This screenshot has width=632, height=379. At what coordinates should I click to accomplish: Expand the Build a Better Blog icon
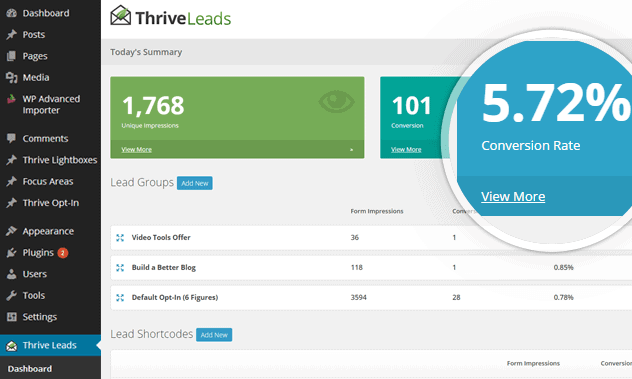click(x=120, y=267)
